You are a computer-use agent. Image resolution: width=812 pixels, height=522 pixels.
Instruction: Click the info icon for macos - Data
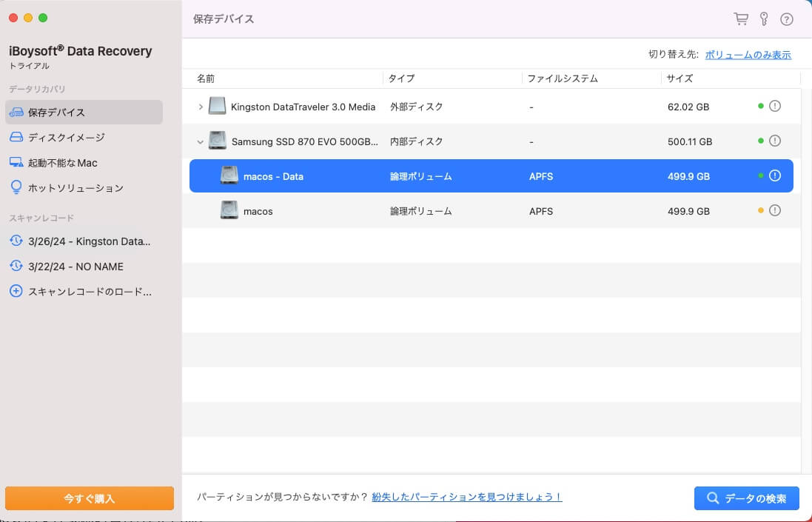pos(774,175)
